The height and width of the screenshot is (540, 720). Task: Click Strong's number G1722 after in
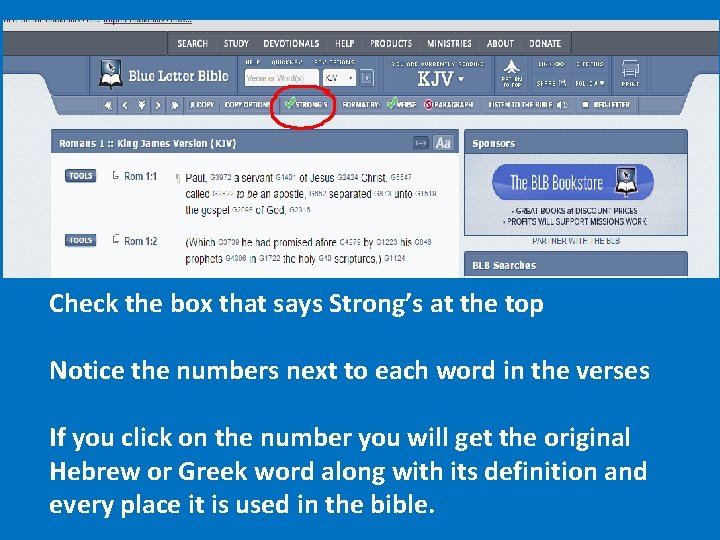tap(270, 259)
